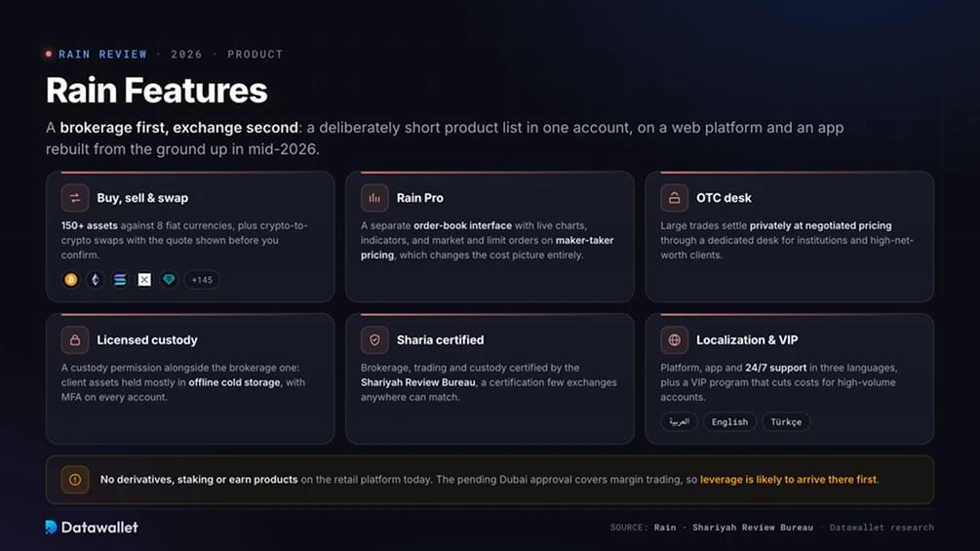Click the OTC desk briefcase icon
The height and width of the screenshot is (551, 980).
675,198
